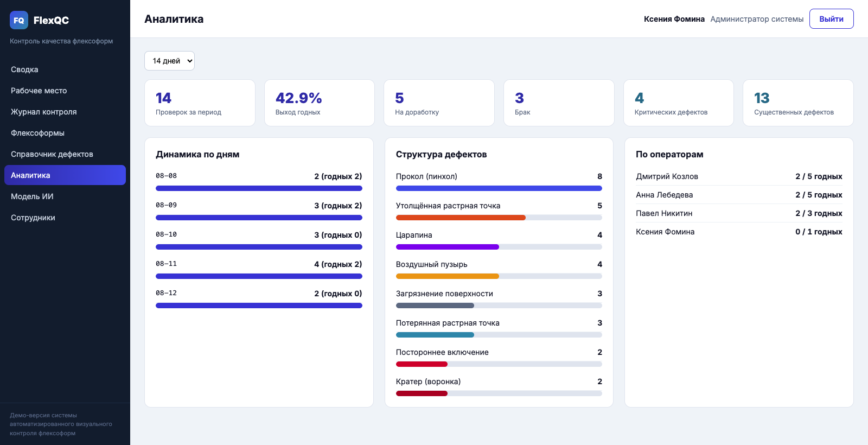Click the 08-09 date label
This screenshot has width=868, height=445.
166,205
